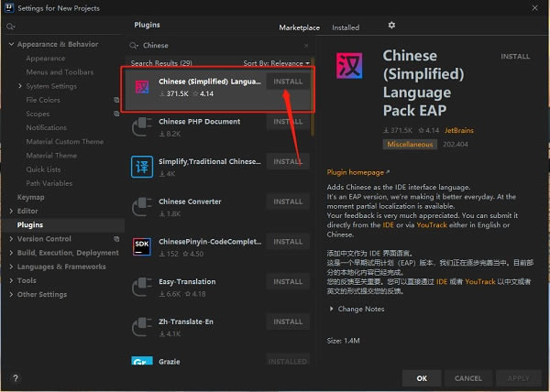This screenshot has height=392, width=550.
Task: Click the project-level icon beside Version Control
Action: tap(116, 239)
